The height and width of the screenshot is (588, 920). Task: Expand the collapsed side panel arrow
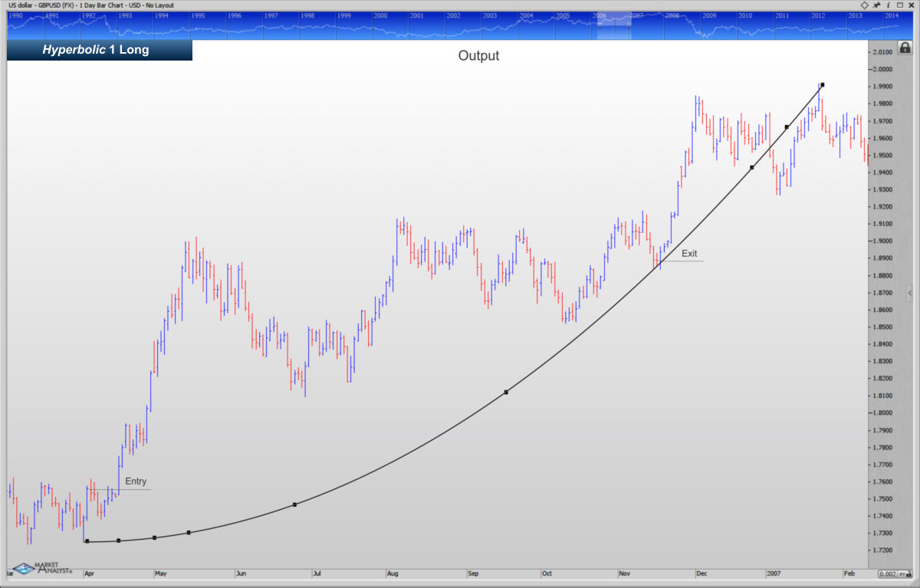(x=909, y=293)
